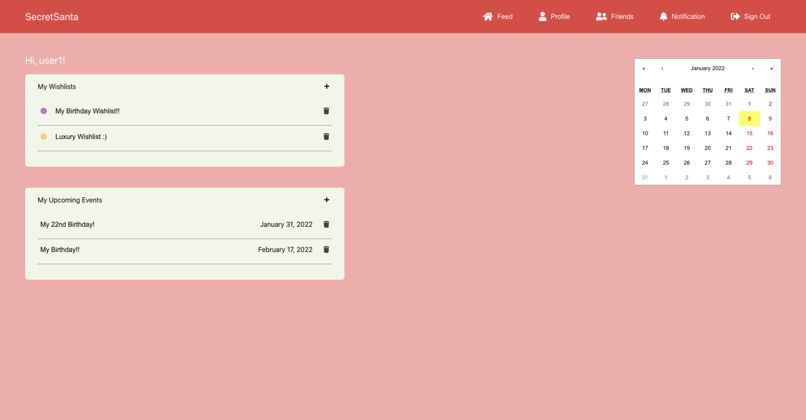Select the Sign Out menu item
The height and width of the screenshot is (420, 806).
pyautogui.click(x=750, y=16)
